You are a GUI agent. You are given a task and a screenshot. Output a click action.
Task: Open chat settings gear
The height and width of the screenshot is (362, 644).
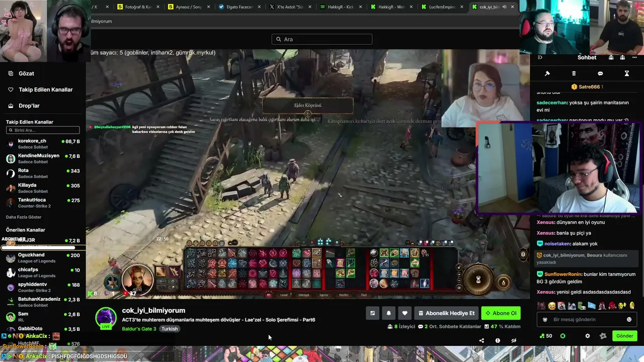pyautogui.click(x=587, y=336)
